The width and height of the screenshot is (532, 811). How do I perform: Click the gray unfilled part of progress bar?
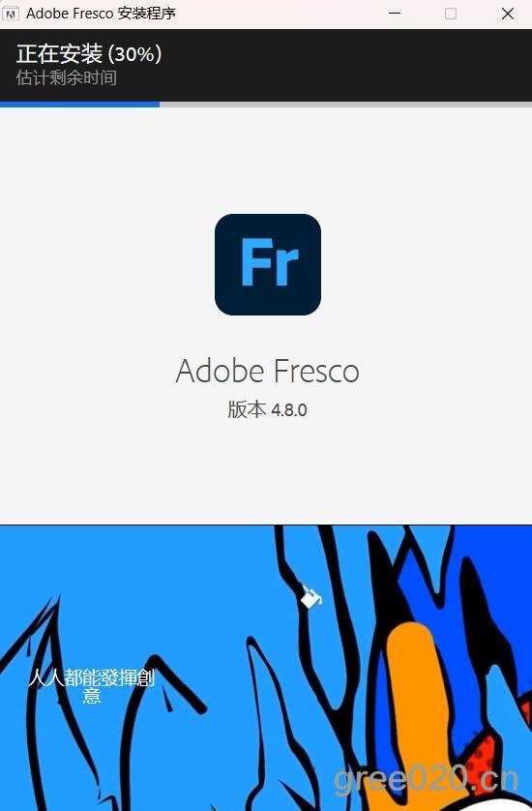pos(346,105)
